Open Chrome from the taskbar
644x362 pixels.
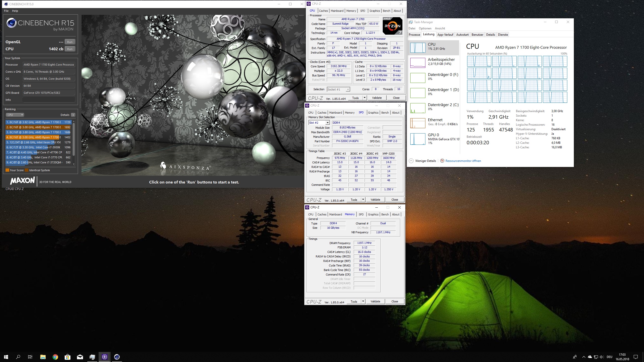[x=55, y=357]
